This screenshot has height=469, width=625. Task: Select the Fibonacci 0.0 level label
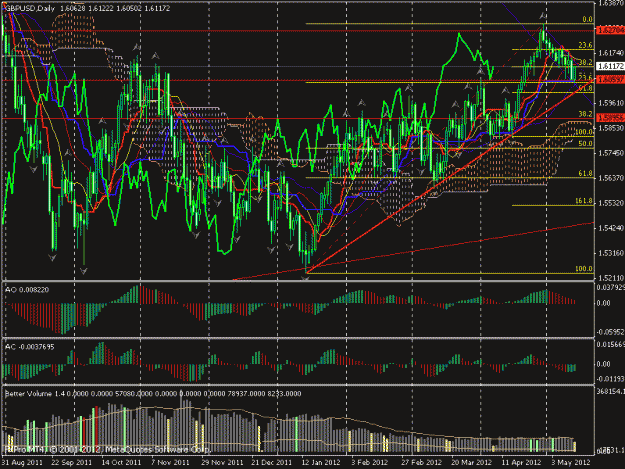tap(587, 19)
